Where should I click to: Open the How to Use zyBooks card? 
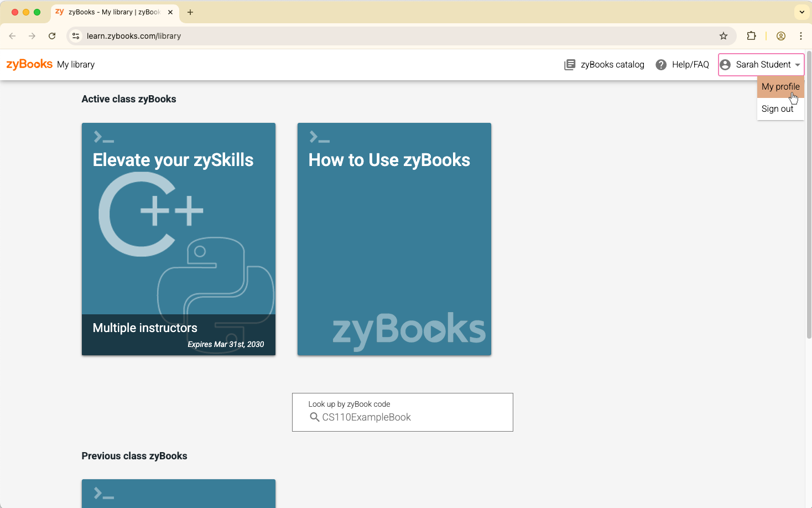click(x=394, y=239)
